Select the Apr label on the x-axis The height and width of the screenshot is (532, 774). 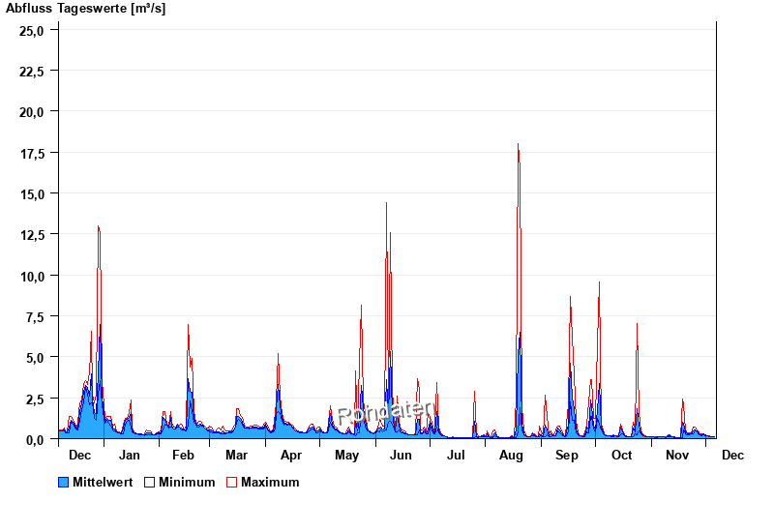pyautogui.click(x=290, y=456)
